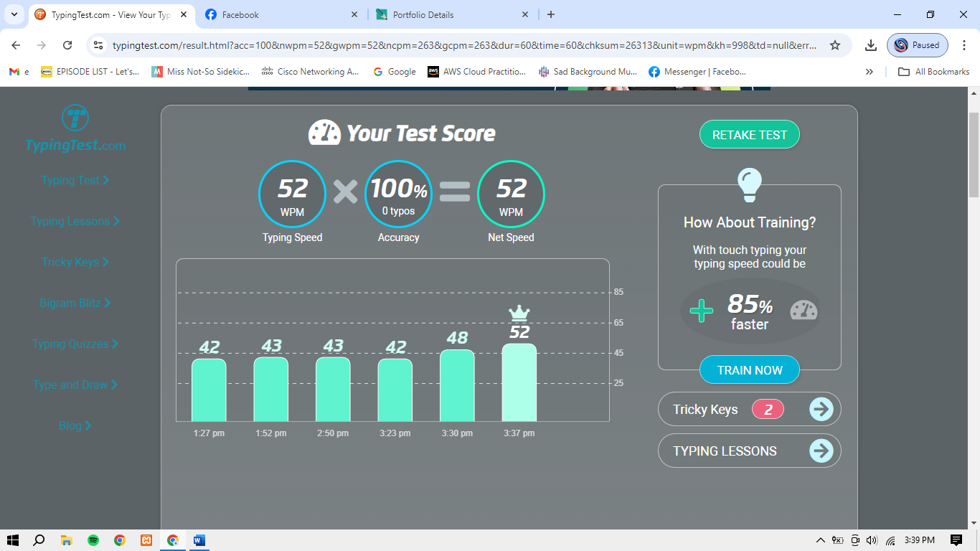Viewport: 980px width, 551px height.
Task: Open Wi-Fi network settings in system tray
Action: [x=890, y=540]
